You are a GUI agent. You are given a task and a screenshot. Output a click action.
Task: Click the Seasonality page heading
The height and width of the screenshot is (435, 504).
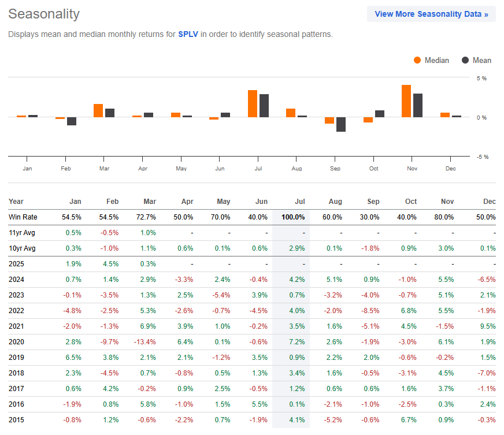click(44, 14)
